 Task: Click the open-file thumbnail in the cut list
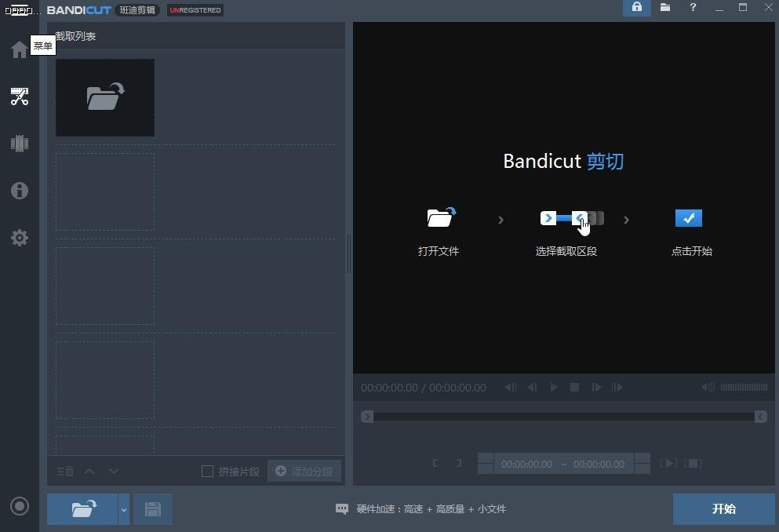tap(105, 97)
